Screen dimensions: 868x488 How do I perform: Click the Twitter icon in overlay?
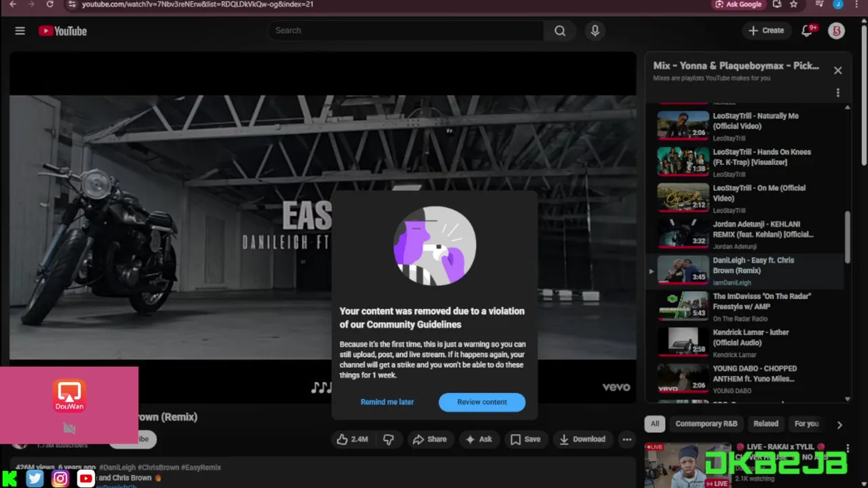(35, 479)
